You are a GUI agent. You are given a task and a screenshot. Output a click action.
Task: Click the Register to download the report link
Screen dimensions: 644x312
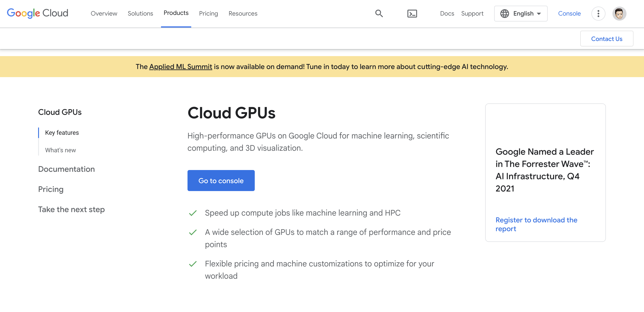coord(537,224)
